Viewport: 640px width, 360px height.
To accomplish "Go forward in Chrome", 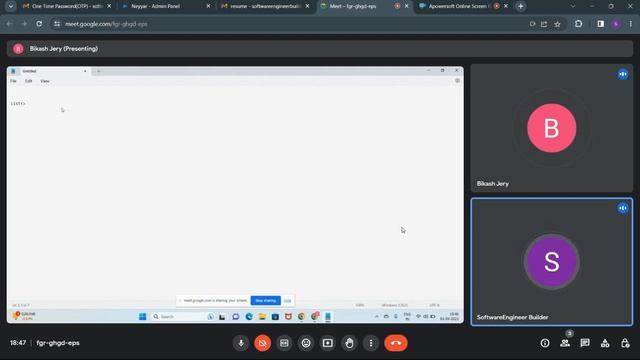I will tap(24, 24).
